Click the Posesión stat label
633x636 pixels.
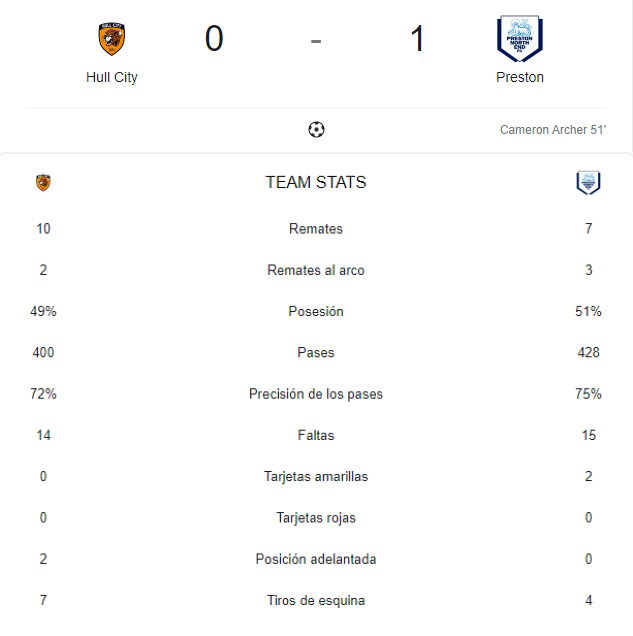(x=316, y=312)
